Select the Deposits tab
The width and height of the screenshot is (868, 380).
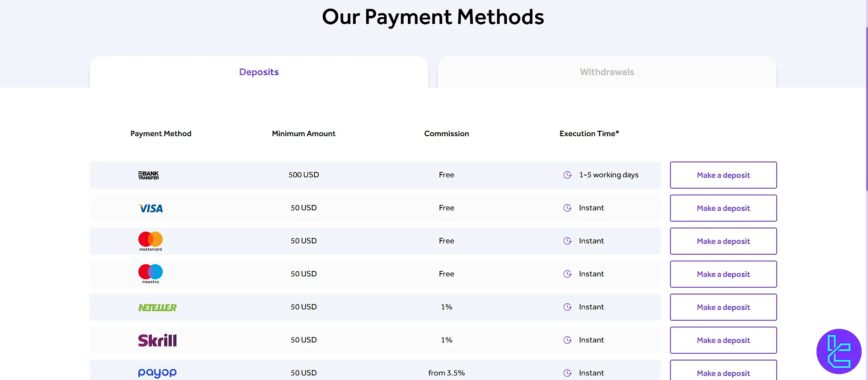coord(259,71)
